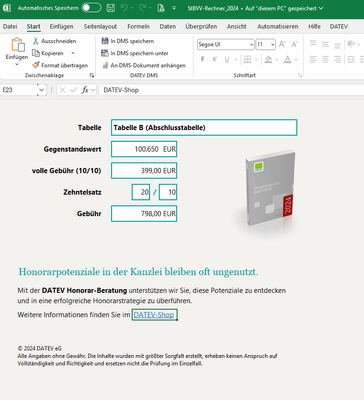Click the increase font size icon
Screen dimensions: 364x400
282,44
